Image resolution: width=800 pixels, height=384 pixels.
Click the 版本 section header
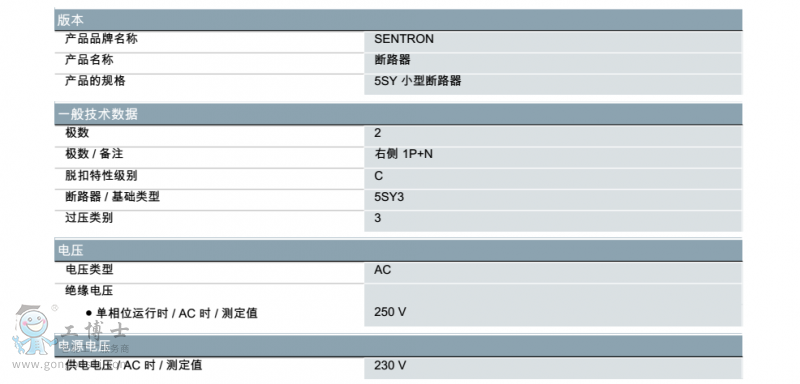click(398, 20)
